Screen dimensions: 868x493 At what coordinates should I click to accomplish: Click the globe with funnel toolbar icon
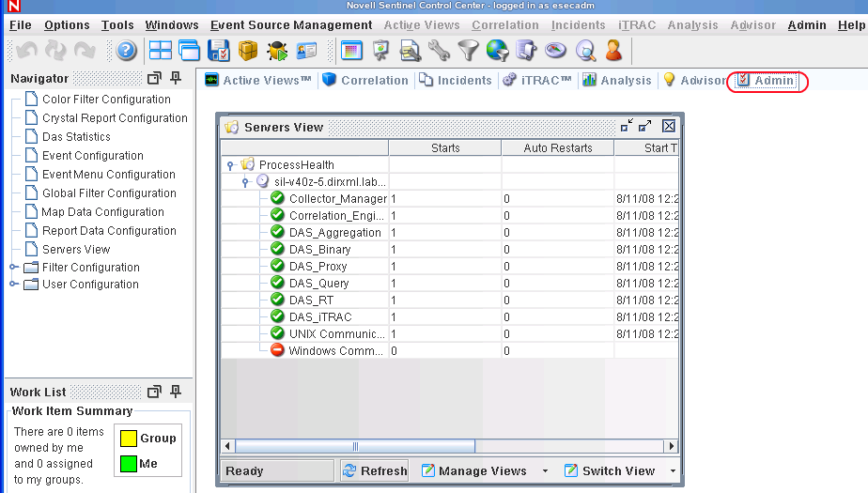[x=498, y=51]
